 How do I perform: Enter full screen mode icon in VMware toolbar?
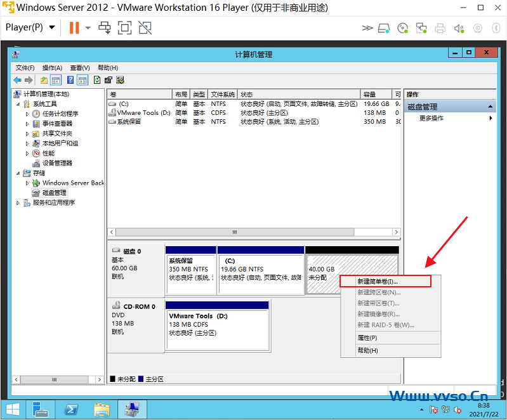pyautogui.click(x=124, y=27)
